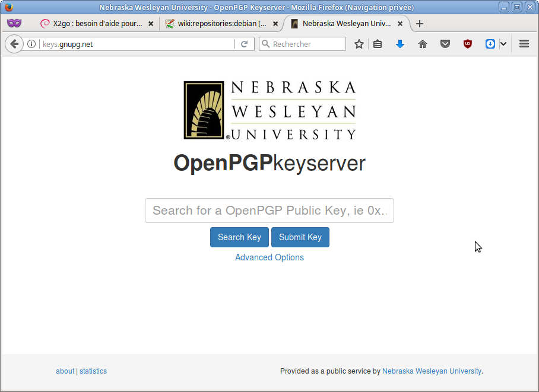Click the Firefox icon in title bar
This screenshot has height=392, width=539.
[8, 7]
